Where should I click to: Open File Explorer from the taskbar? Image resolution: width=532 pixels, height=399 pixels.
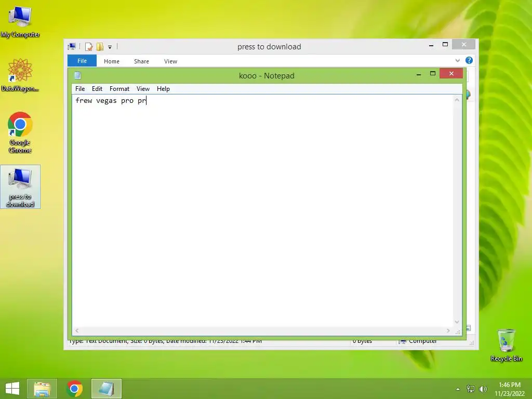tap(42, 389)
